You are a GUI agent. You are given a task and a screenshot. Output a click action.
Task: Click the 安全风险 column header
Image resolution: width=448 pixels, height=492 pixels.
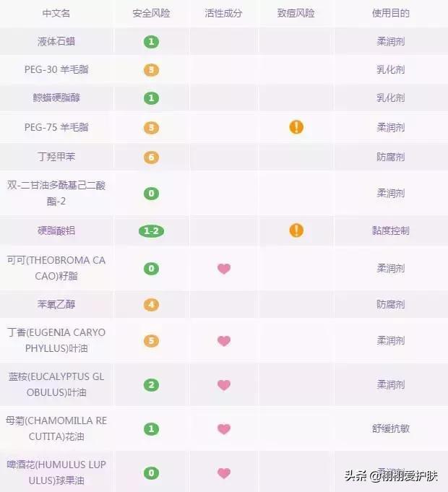151,14
